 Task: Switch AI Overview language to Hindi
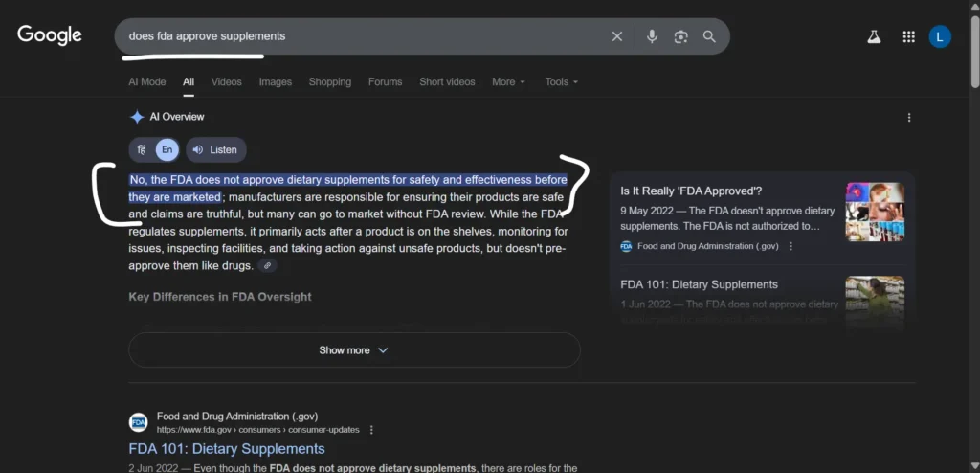coord(142,149)
